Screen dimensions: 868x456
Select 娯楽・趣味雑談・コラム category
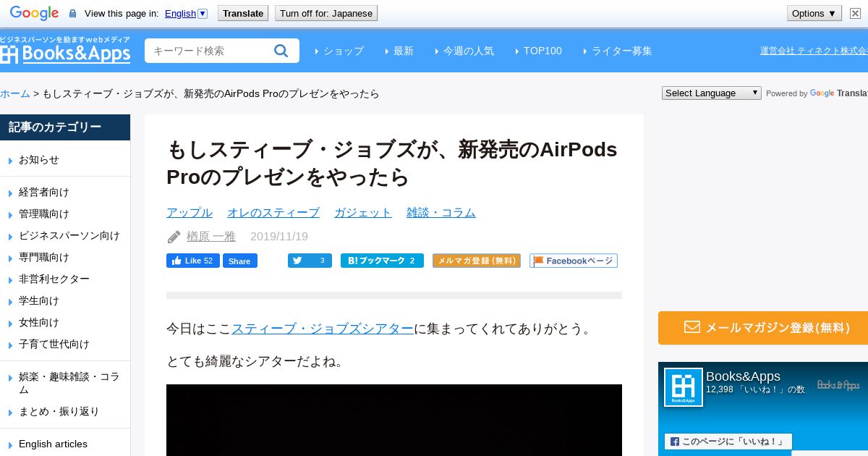point(69,383)
